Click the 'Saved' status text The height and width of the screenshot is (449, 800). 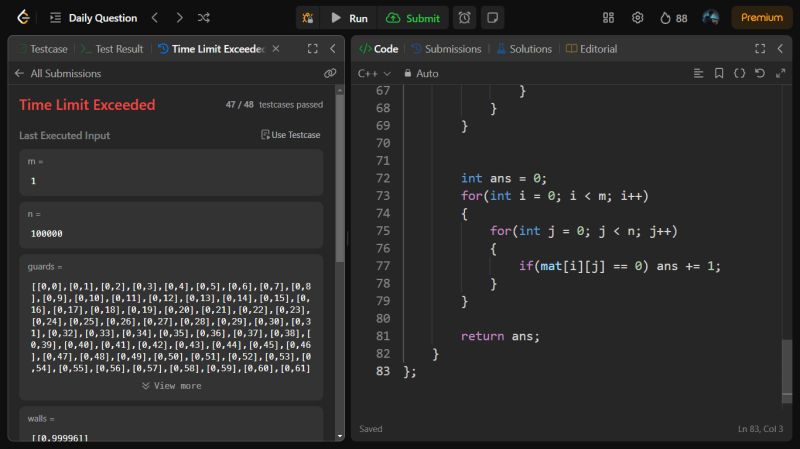tap(370, 429)
